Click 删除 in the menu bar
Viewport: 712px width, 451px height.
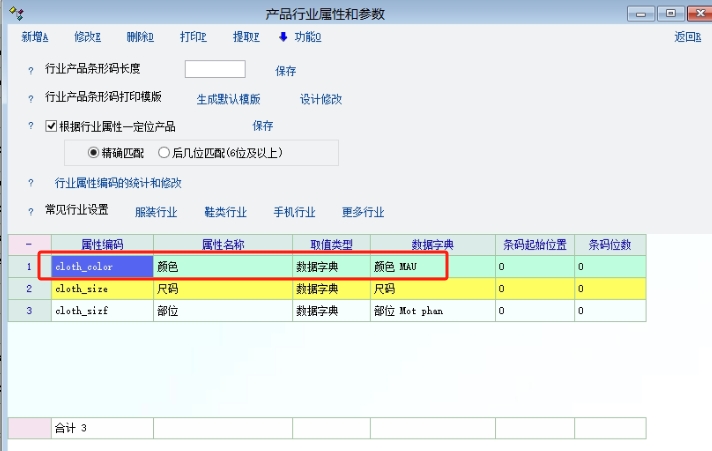140,37
